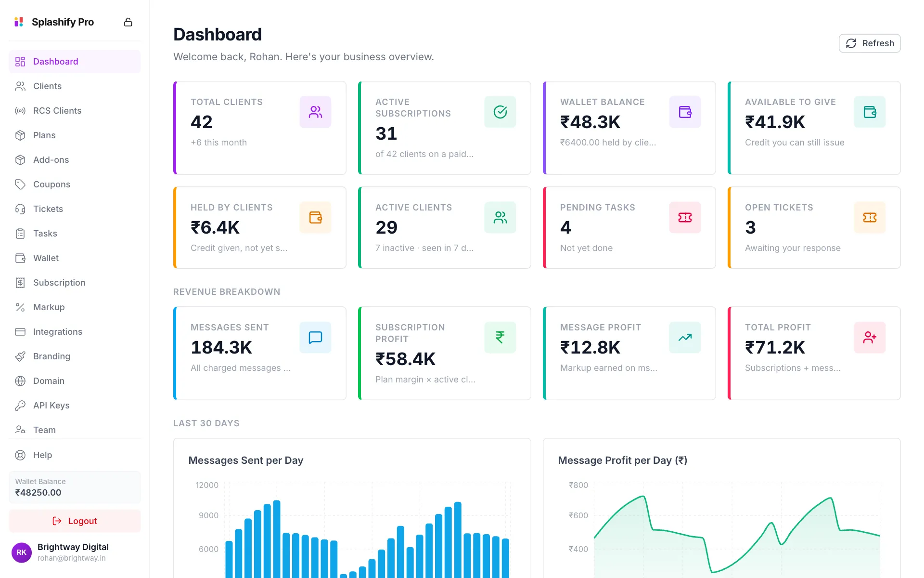The image size is (924, 578).
Task: Click the Active Subscriptions checkmark icon
Action: click(x=500, y=112)
